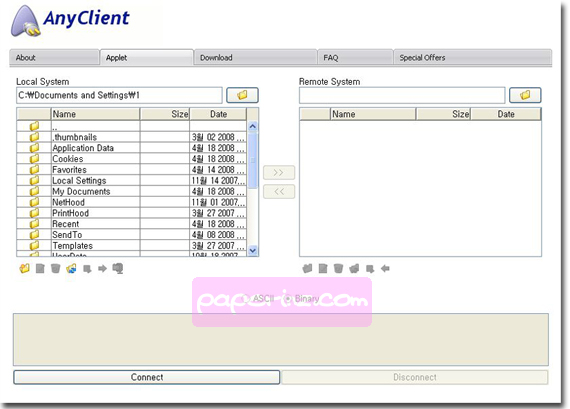The image size is (570, 409).
Task: Sort local list by Name header
Action: [95, 114]
